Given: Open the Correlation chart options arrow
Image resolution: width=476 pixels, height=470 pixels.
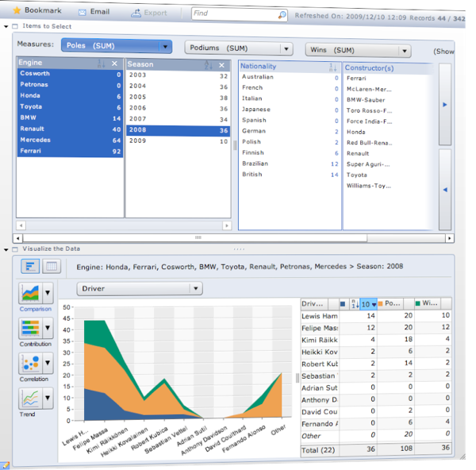Looking at the screenshot, I should (x=48, y=363).
